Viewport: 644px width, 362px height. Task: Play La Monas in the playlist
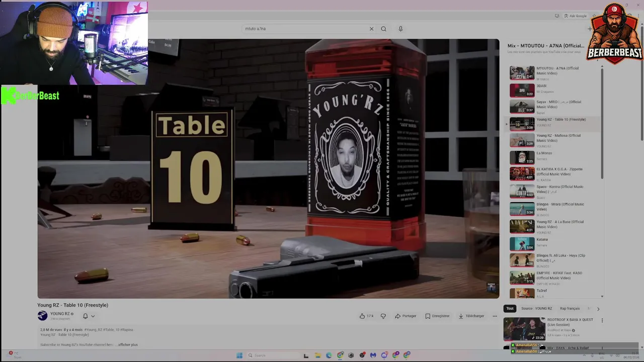pos(553,157)
